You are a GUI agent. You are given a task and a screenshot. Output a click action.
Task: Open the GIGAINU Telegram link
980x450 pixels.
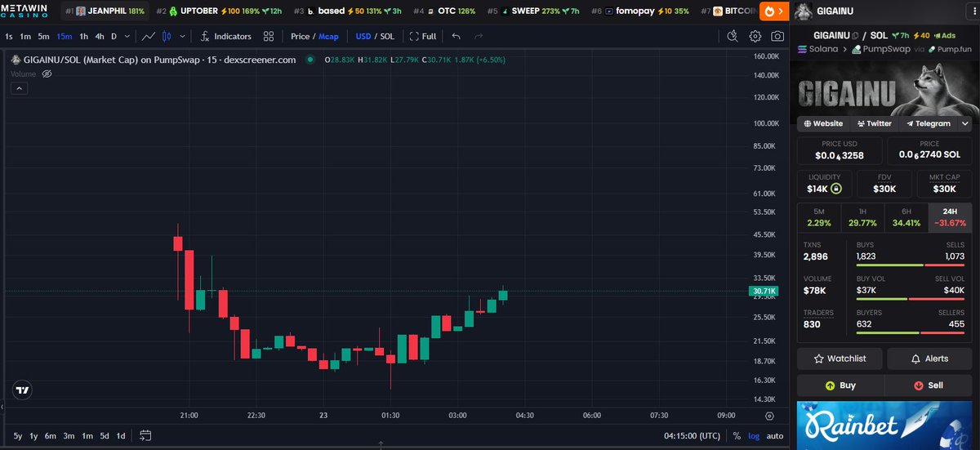pyautogui.click(x=928, y=123)
